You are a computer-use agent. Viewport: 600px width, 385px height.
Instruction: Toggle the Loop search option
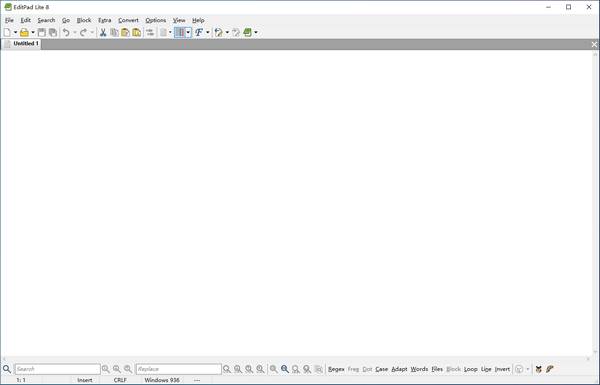coord(471,369)
